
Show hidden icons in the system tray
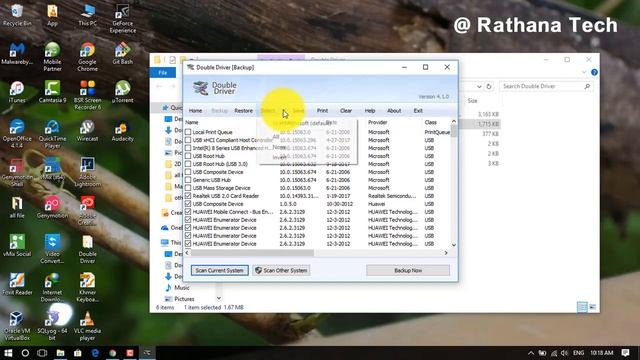coord(531,353)
